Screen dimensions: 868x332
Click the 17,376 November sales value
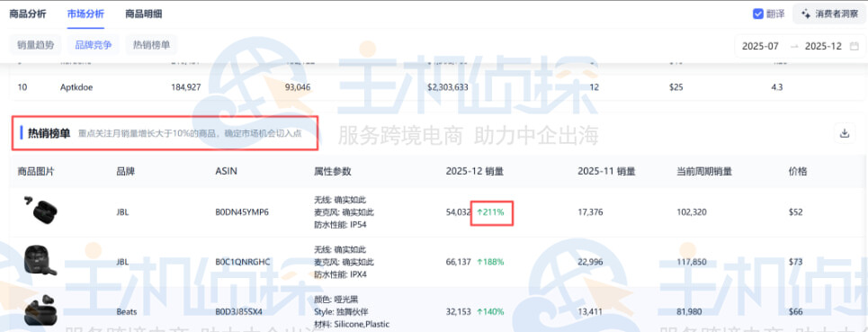(590, 212)
